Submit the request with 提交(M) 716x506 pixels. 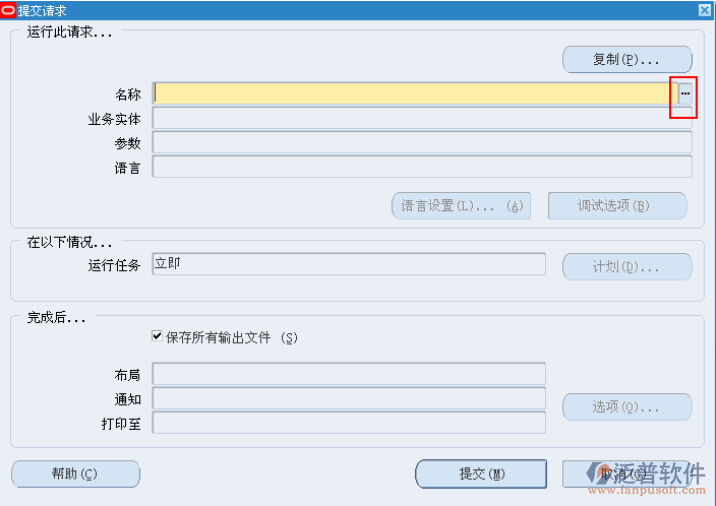(x=481, y=473)
